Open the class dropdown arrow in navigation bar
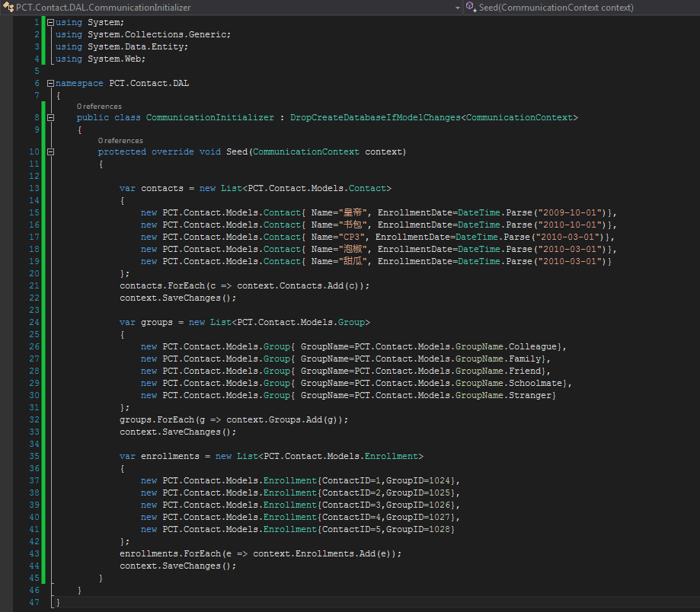The image size is (700, 612). coord(458,8)
